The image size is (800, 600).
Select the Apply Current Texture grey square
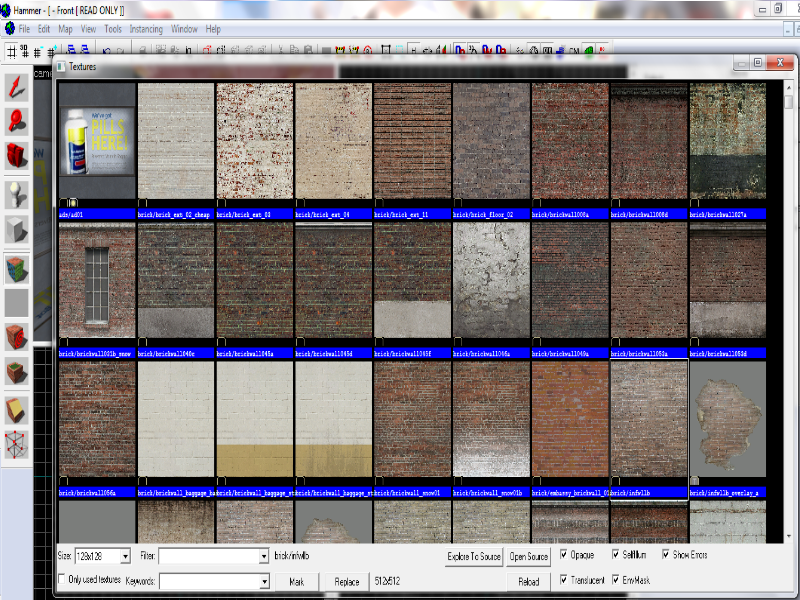(x=16, y=303)
